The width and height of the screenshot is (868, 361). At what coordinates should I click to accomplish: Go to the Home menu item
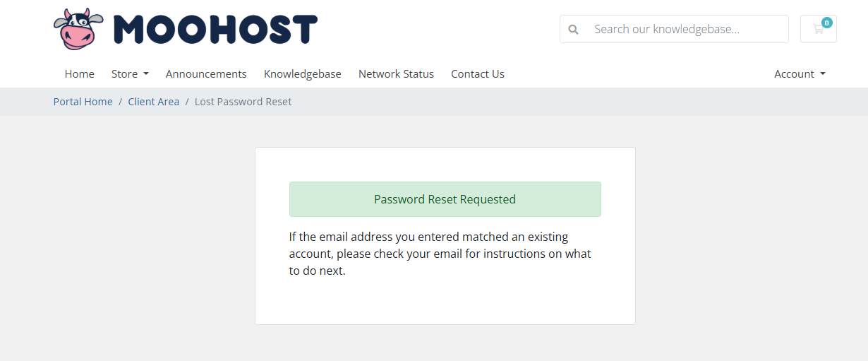(80, 73)
